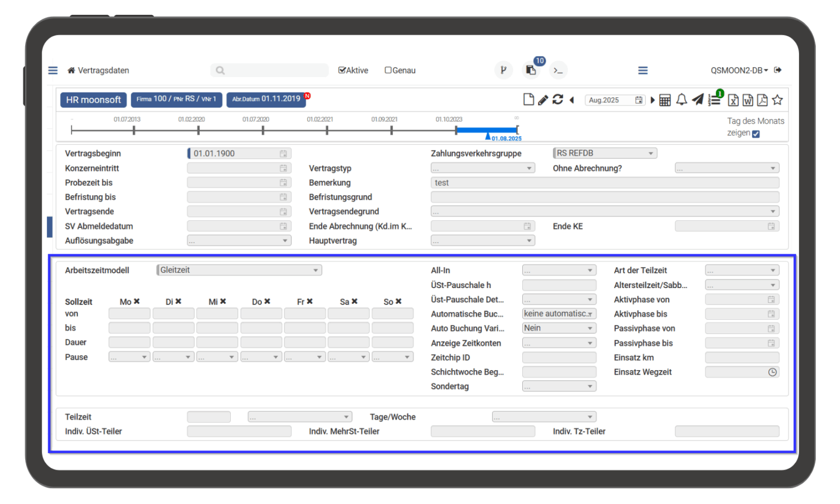
Task: Open the Word export
Action: 748,100
